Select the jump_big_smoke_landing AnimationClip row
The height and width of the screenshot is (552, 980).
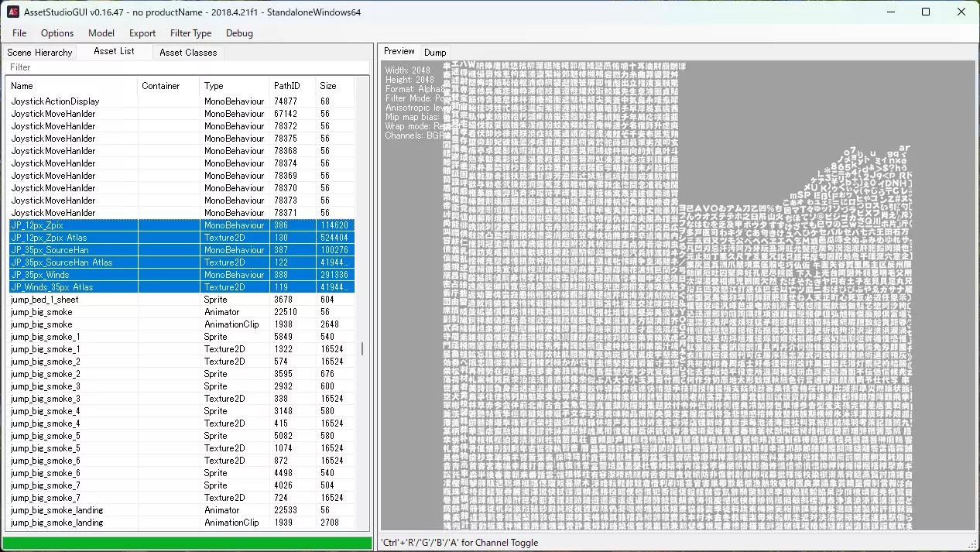click(181, 523)
